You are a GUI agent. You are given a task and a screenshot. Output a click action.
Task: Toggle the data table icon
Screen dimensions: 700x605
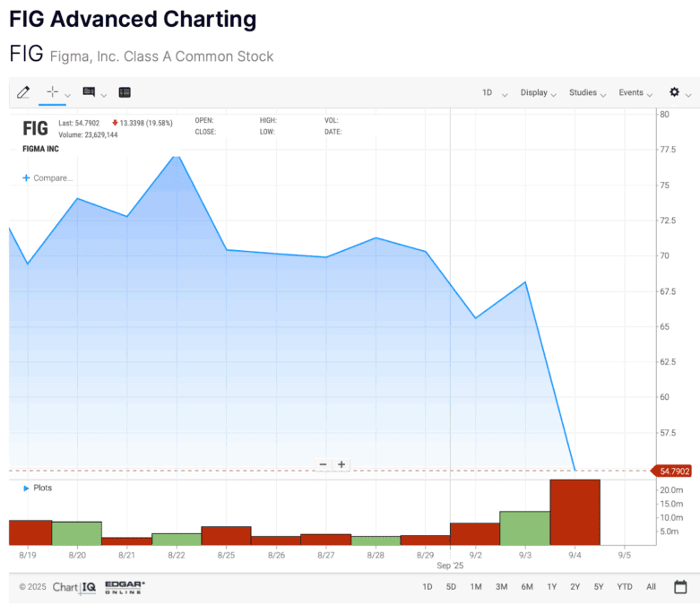[x=125, y=92]
